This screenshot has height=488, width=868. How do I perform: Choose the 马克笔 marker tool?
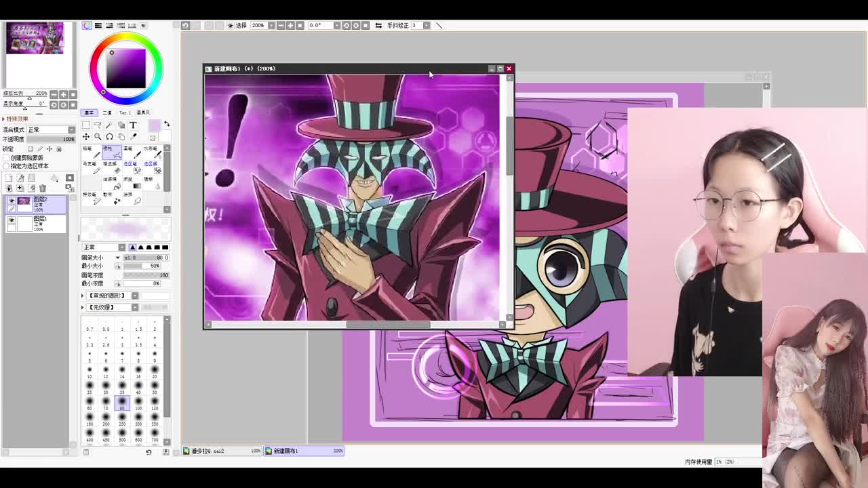pyautogui.click(x=92, y=168)
